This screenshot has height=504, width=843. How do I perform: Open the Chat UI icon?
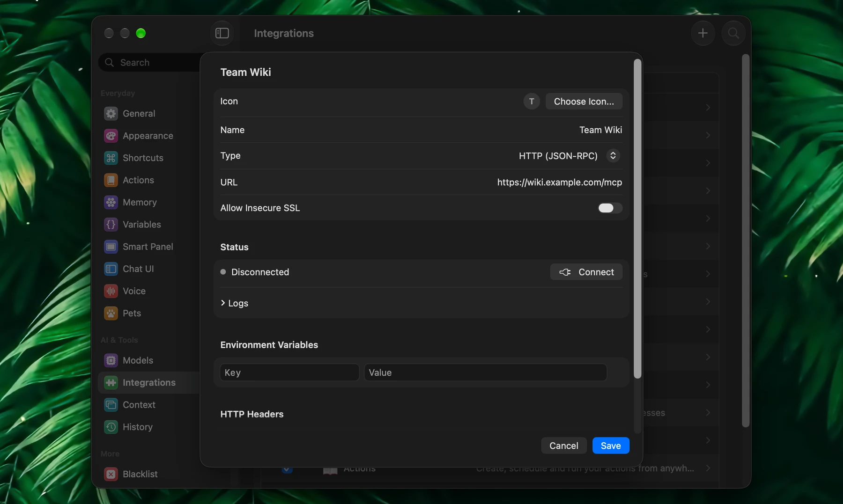111,269
